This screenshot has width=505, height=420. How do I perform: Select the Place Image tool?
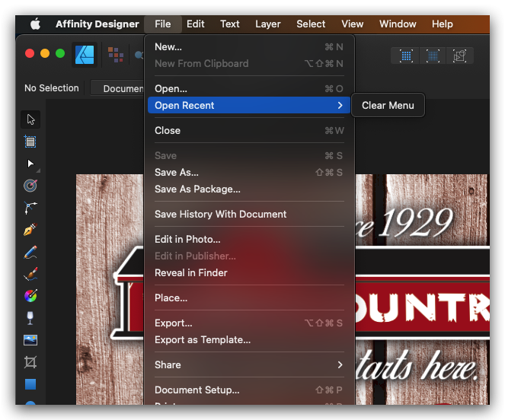(30, 340)
